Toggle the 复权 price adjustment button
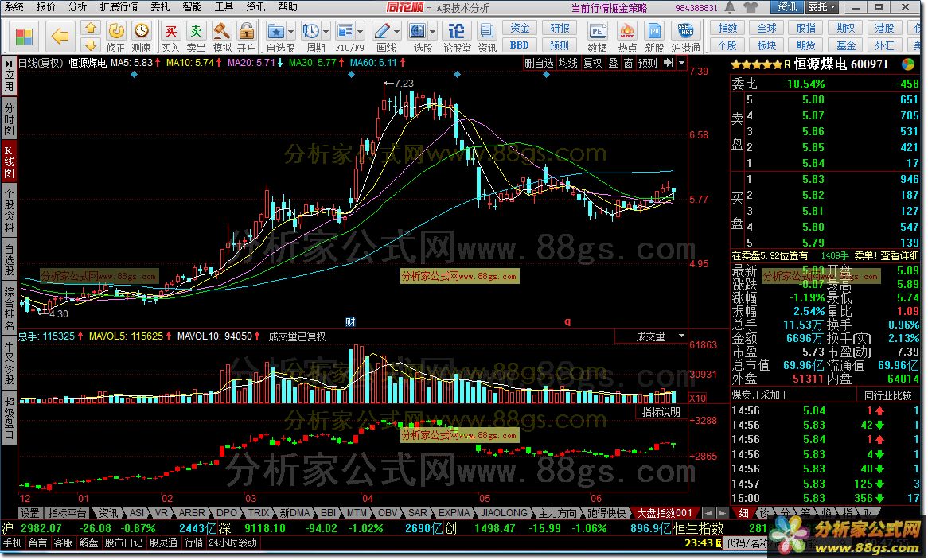 592,63
